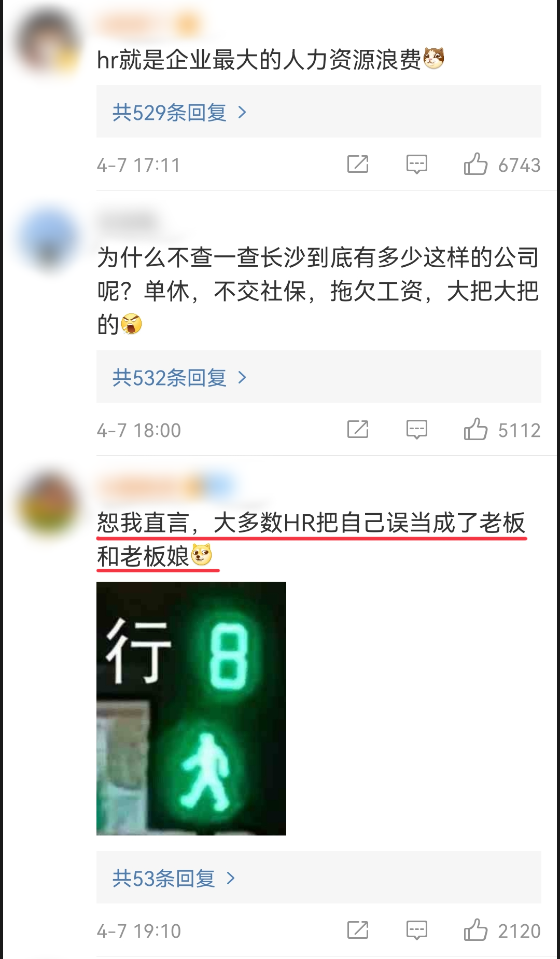Expand the 共53条回复 reply thread
The image size is (560, 959).
[318, 878]
